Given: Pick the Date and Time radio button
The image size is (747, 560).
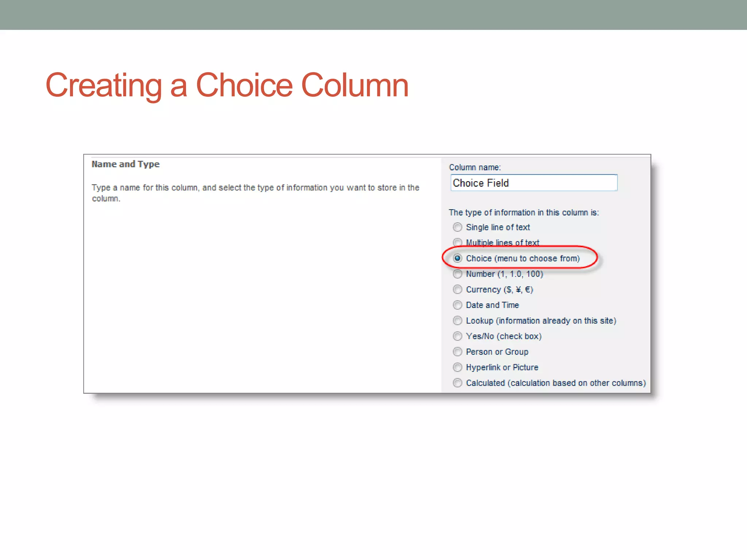Looking at the screenshot, I should pos(457,305).
